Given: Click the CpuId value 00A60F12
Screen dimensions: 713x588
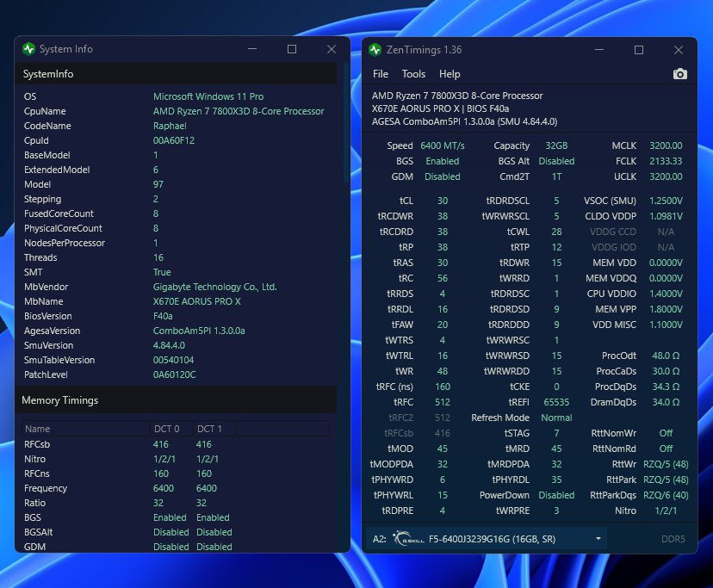Looking at the screenshot, I should (x=174, y=140).
